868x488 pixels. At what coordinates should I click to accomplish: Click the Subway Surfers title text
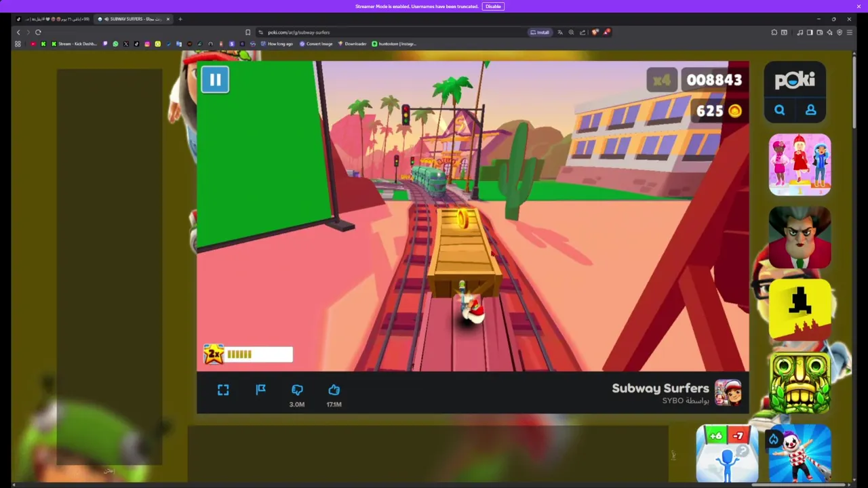660,388
